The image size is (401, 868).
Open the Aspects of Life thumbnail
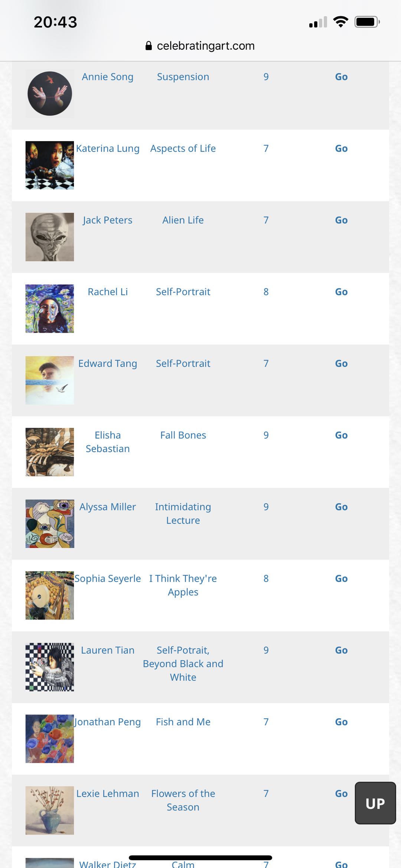[50, 165]
